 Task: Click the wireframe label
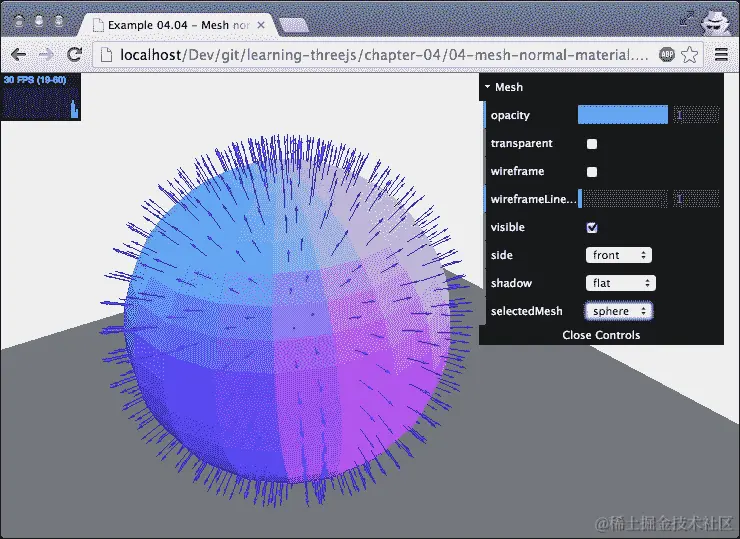click(x=517, y=171)
